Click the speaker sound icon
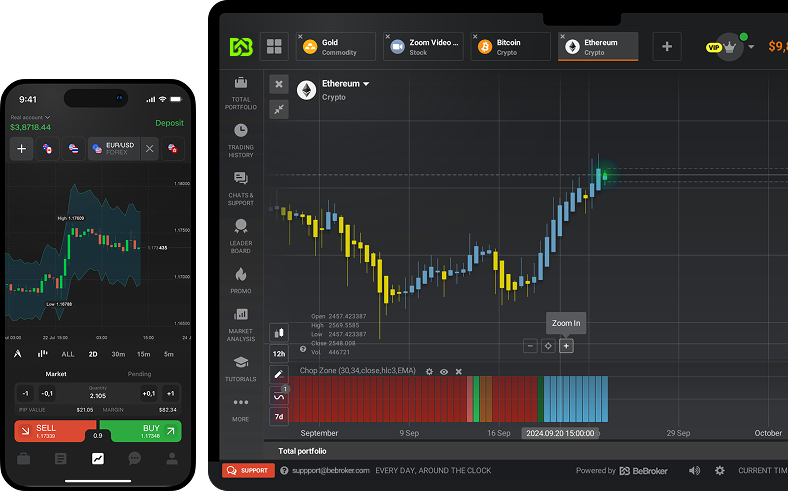788x491 pixels. (x=694, y=471)
